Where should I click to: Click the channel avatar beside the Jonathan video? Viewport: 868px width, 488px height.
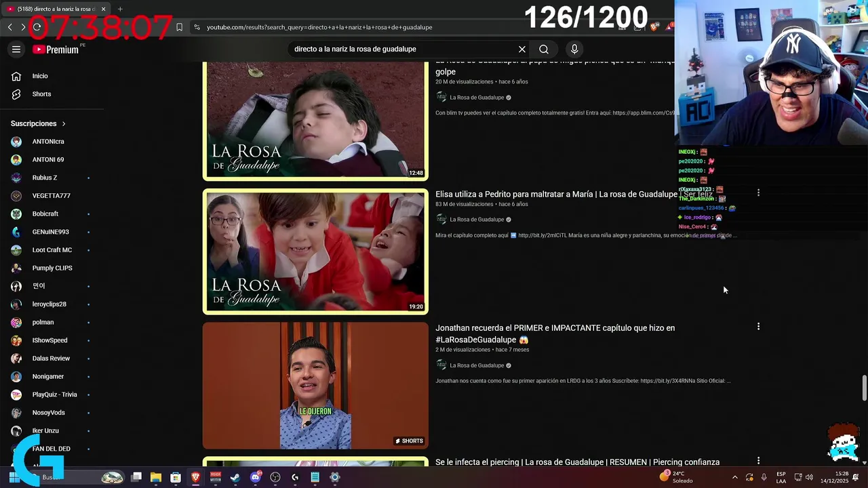pyautogui.click(x=441, y=365)
